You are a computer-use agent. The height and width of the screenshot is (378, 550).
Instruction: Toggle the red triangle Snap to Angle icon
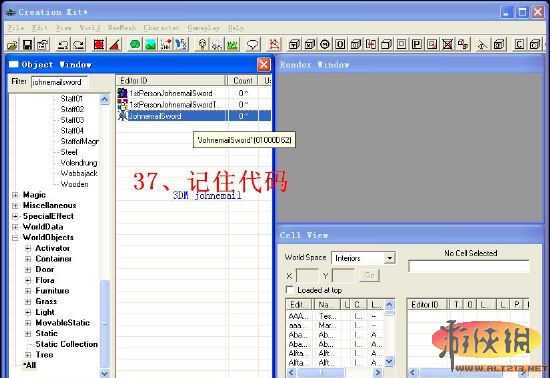coord(115,45)
